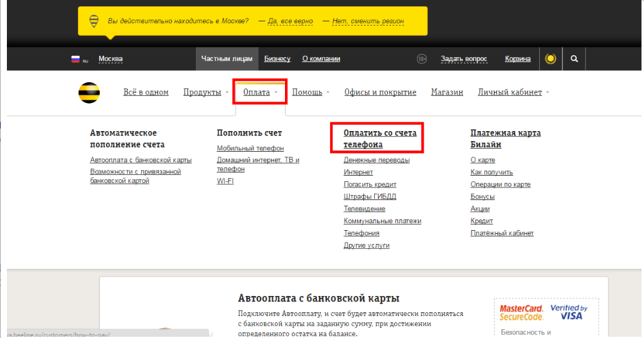Image resolution: width=644 pixels, height=338 pixels.
Task: Open Коммунальные платежи link
Action: 382,221
